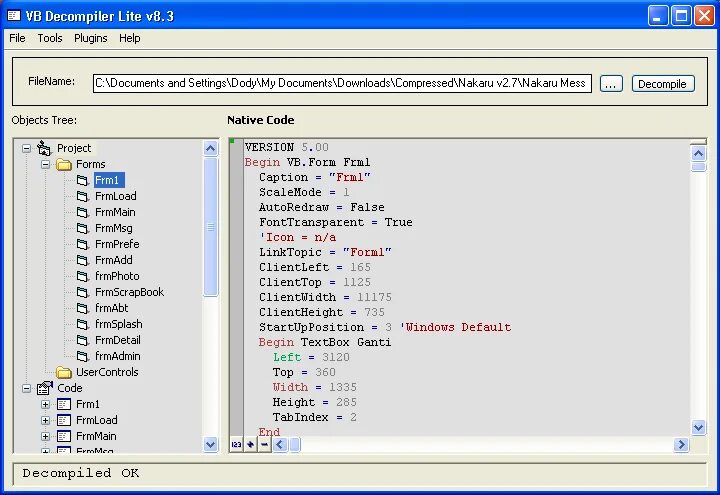The width and height of the screenshot is (720, 495).
Task: Click the 'VERSION 5.00' code line
Action: coord(287,147)
